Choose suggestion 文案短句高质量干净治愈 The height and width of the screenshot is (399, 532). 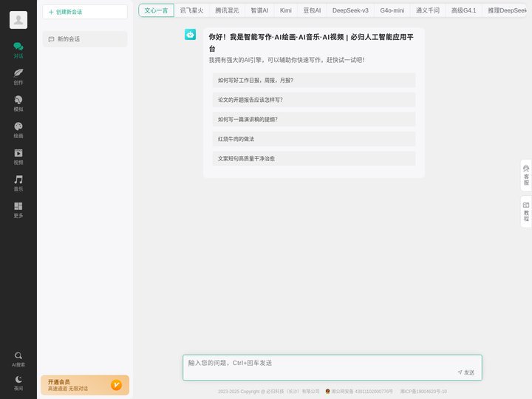[314, 158]
